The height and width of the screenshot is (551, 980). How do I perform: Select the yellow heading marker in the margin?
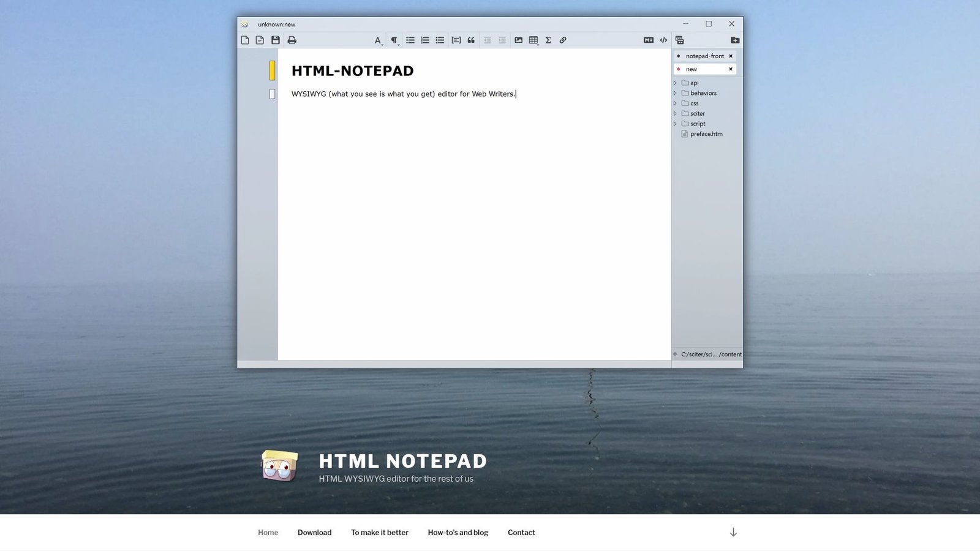point(273,70)
